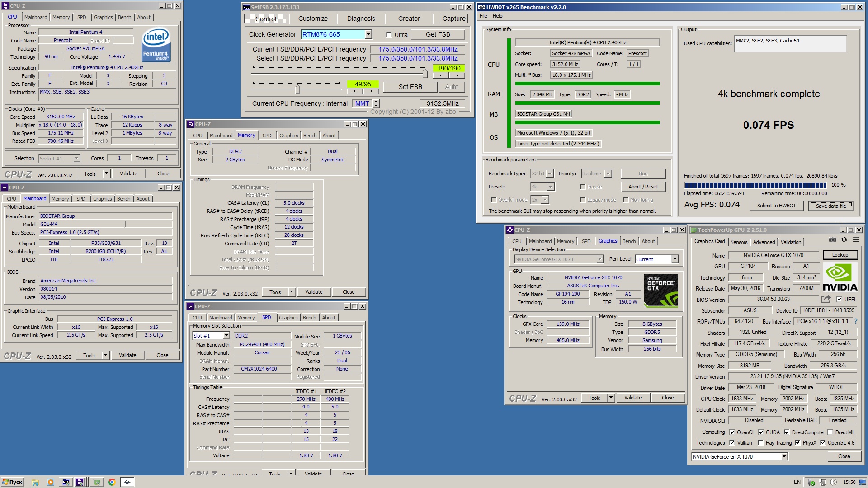Open the GPU-Z hamburger menu
The image size is (868, 488).
[856, 240]
